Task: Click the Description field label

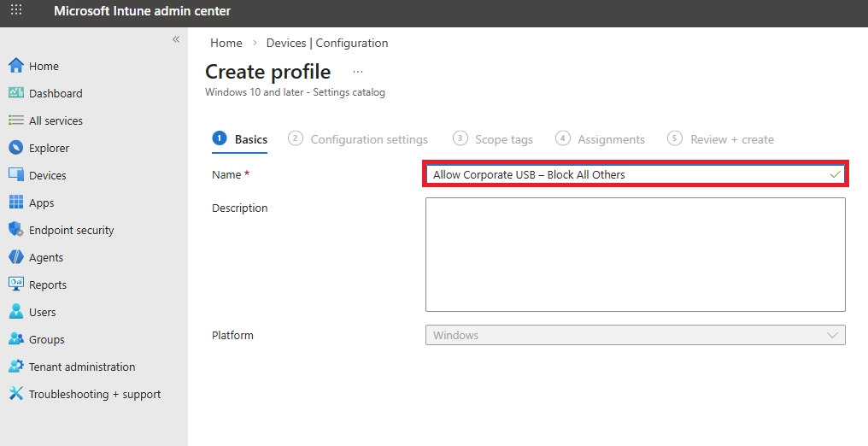Action: point(240,208)
